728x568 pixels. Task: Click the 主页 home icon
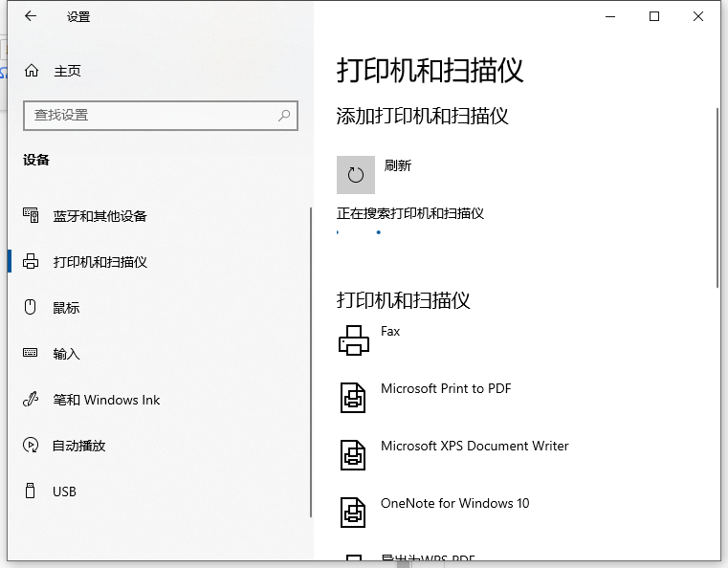tap(32, 71)
